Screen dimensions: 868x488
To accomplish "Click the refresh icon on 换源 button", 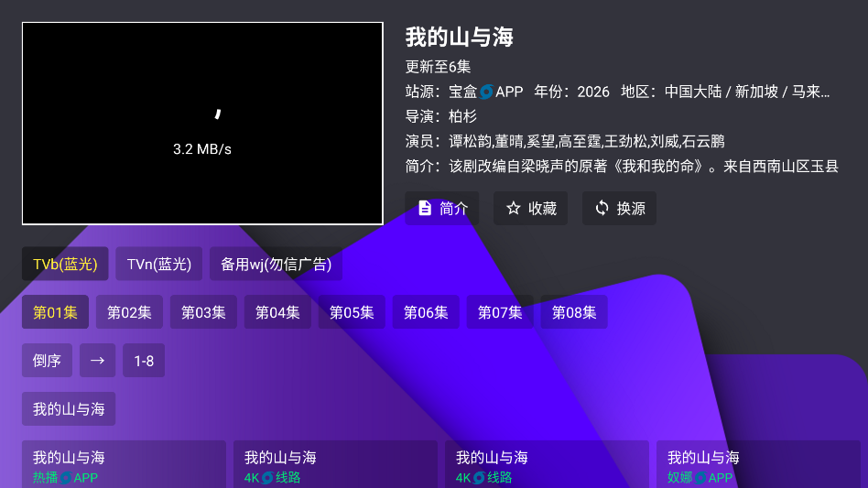I will click(x=602, y=208).
